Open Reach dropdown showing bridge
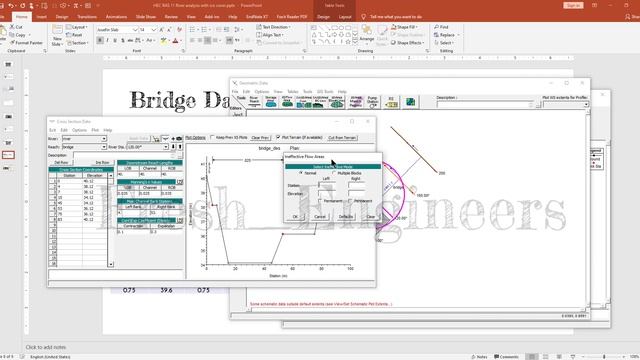This screenshot has width=640, height=360. point(104,147)
